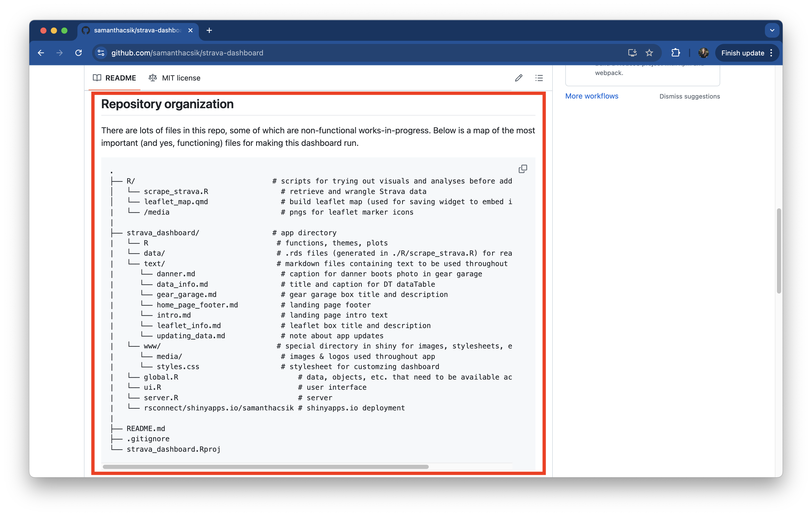Screen dimensions: 812x516
Task: Click Dismiss suggestions
Action: click(689, 96)
